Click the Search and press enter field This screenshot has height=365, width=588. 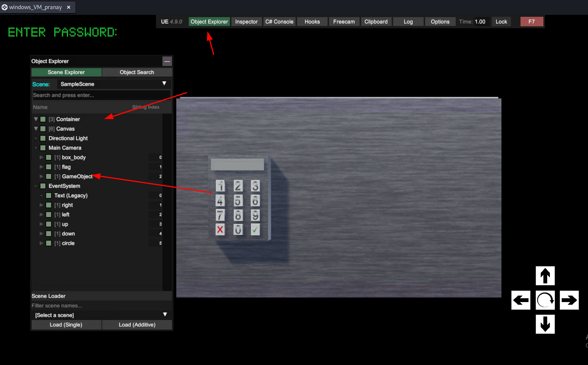click(101, 95)
